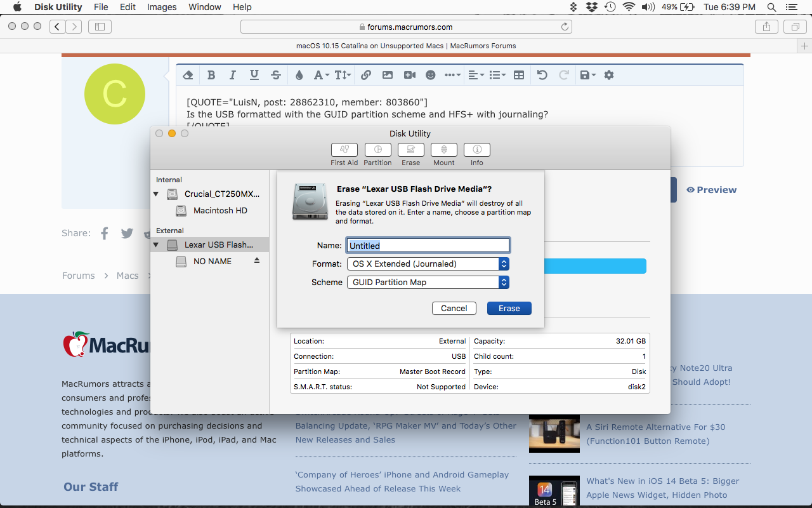
Task: Click the Safari address bar
Action: point(406,27)
